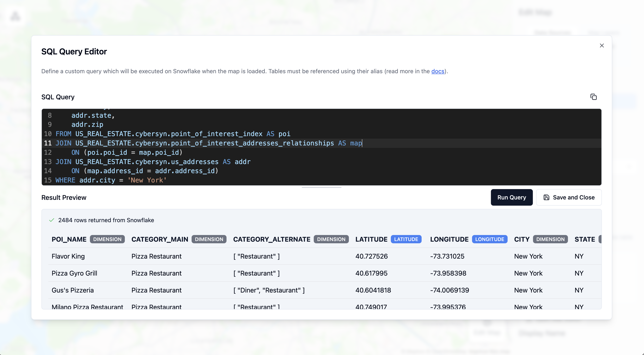Click the POI_NAME column header
644x355 pixels.
[69, 239]
